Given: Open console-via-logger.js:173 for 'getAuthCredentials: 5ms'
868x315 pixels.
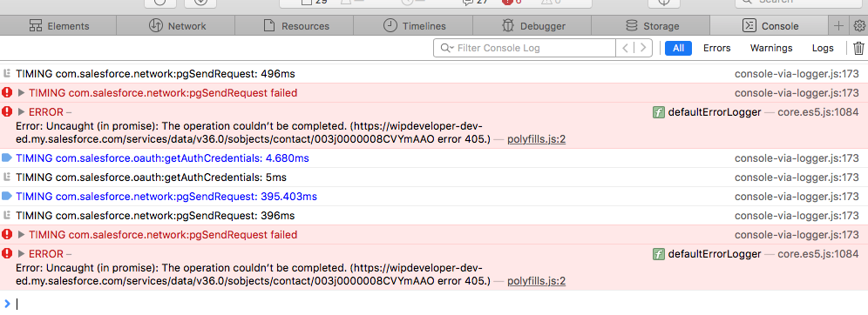Looking at the screenshot, I should click(797, 178).
